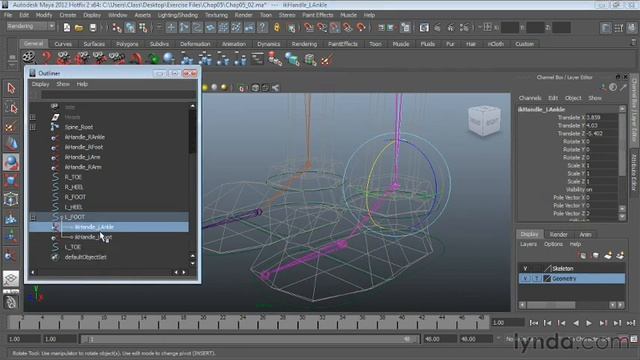
Task: Open the Channels menu in Channel Box
Action: [x=530, y=98]
